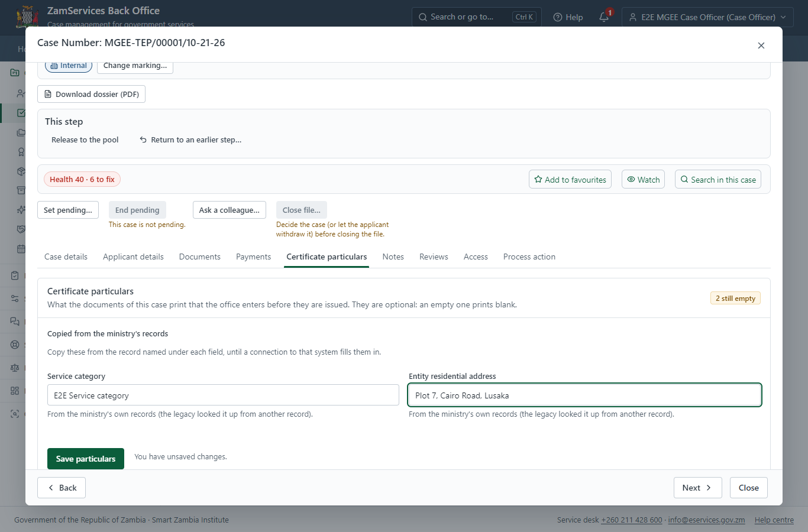Screen dimensions: 808x532
Task: Open the Help centre link
Action: tap(774, 520)
